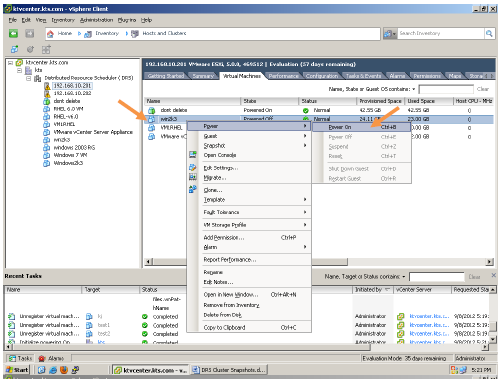Viewport: 501px width, 379px height.
Task: Click the Home icon in navigation bar
Action: click(x=50, y=34)
